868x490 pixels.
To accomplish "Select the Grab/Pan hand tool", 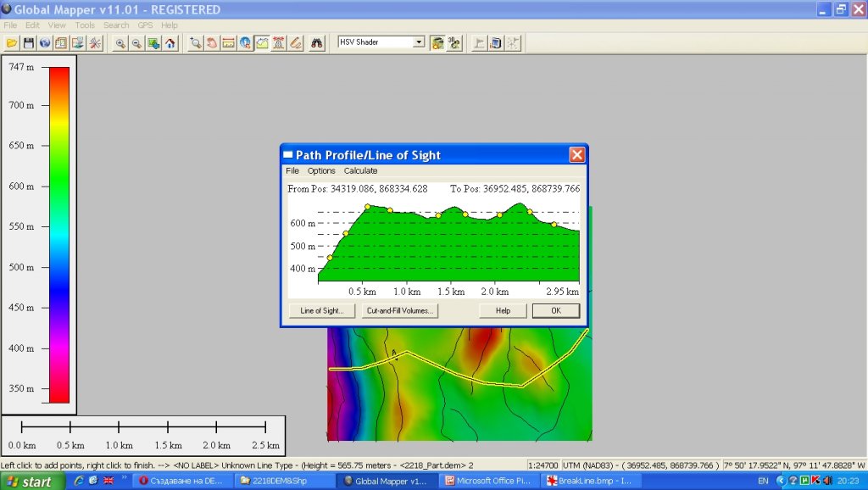I will click(212, 42).
